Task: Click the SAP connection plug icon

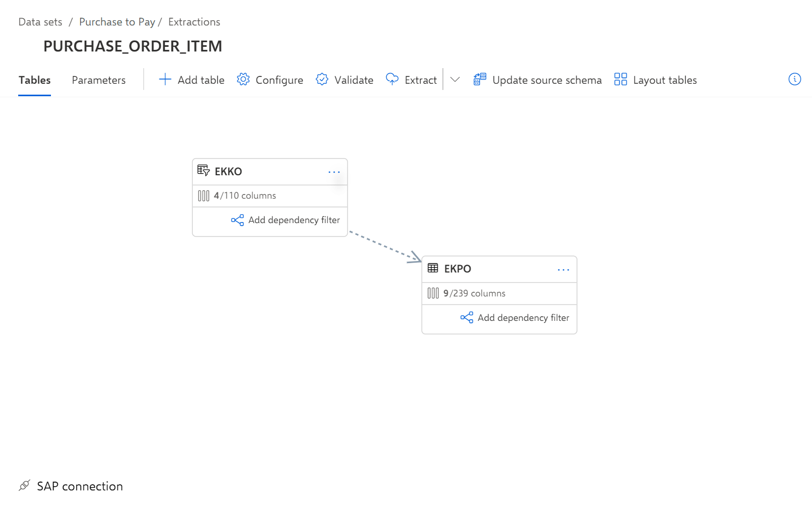Action: tap(24, 486)
